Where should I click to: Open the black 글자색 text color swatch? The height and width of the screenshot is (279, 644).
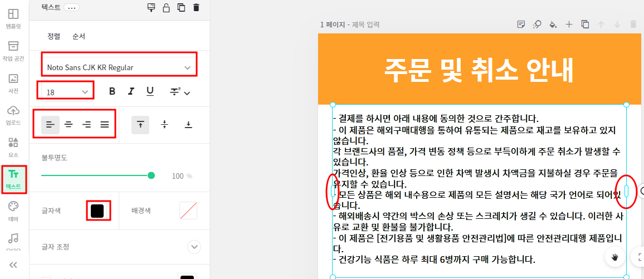pyautogui.click(x=97, y=211)
